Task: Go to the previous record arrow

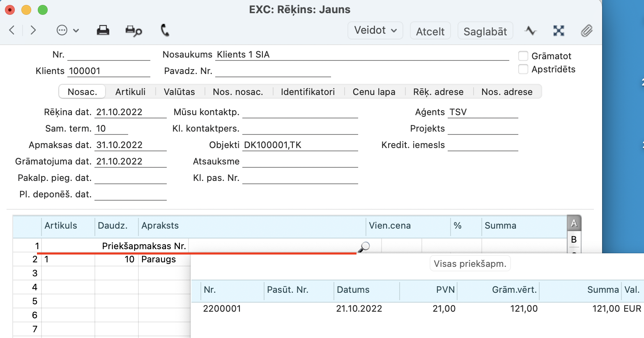Action: [12, 30]
